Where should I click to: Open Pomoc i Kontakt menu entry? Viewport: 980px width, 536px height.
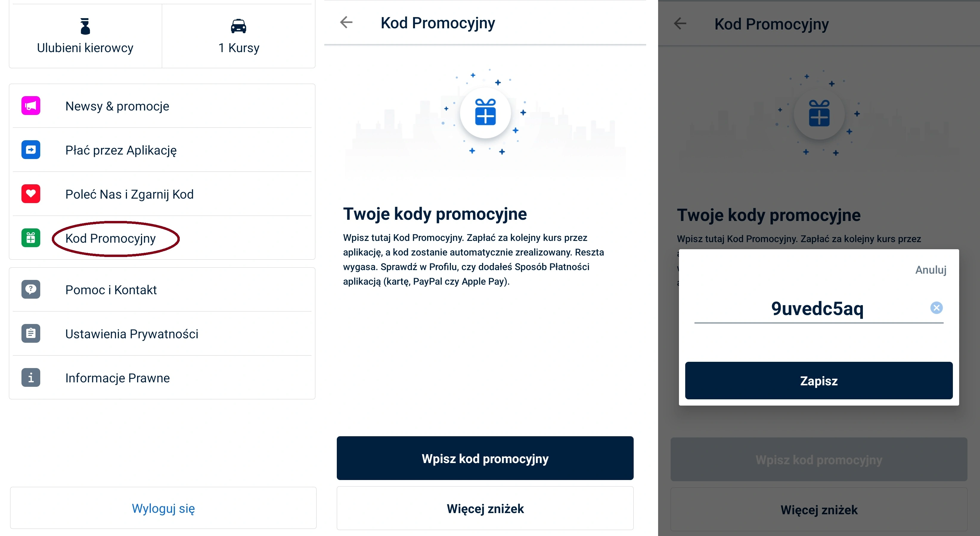[x=111, y=290]
